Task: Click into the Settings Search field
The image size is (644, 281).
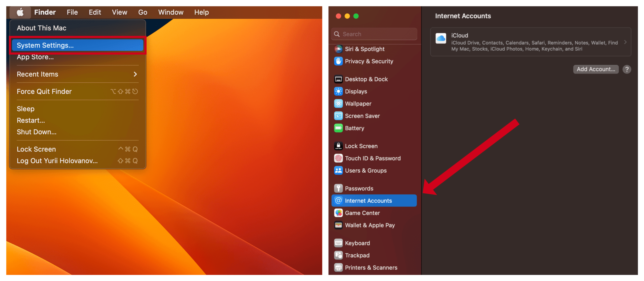Action: [x=374, y=34]
